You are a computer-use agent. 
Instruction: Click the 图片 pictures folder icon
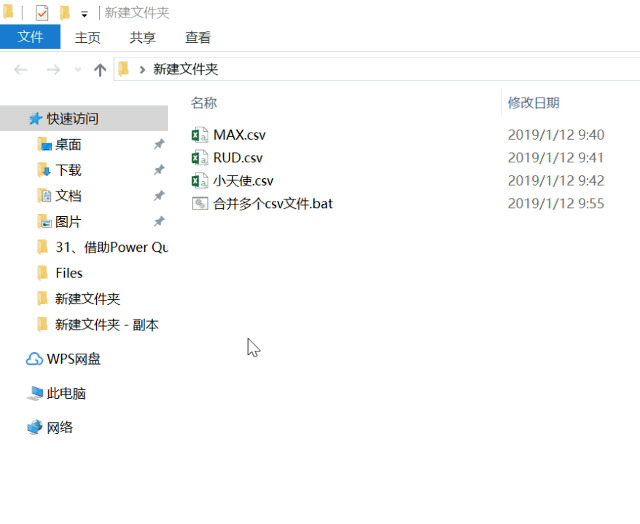coord(44,222)
